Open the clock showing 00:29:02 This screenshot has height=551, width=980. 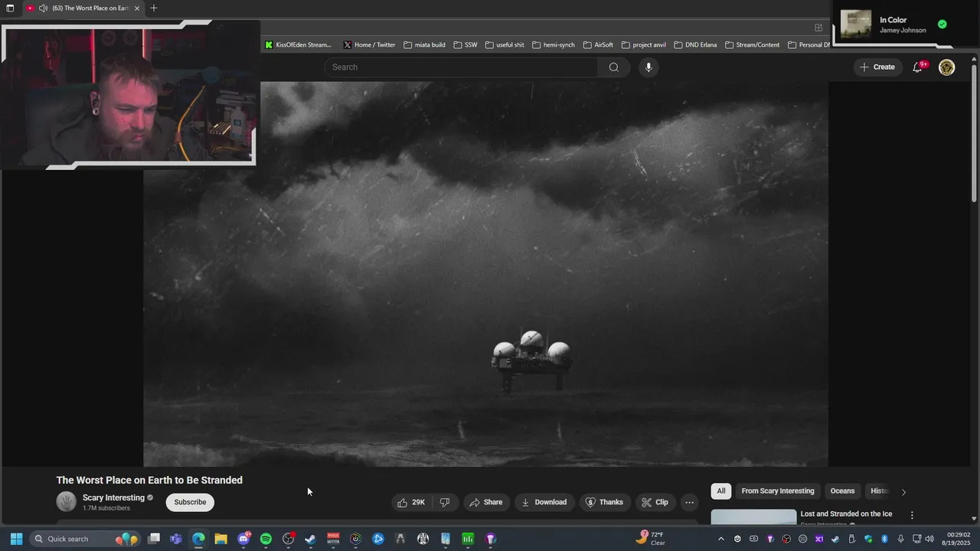(x=958, y=539)
